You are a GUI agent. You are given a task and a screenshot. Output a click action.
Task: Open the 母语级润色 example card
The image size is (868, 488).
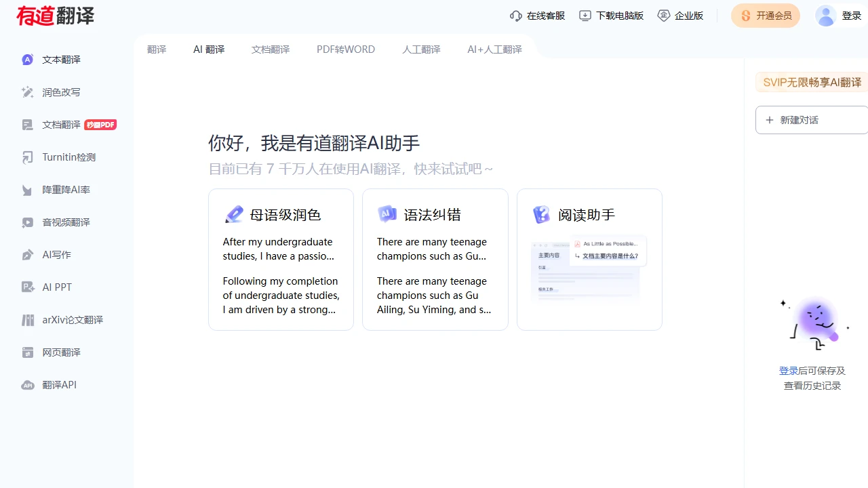click(x=281, y=260)
